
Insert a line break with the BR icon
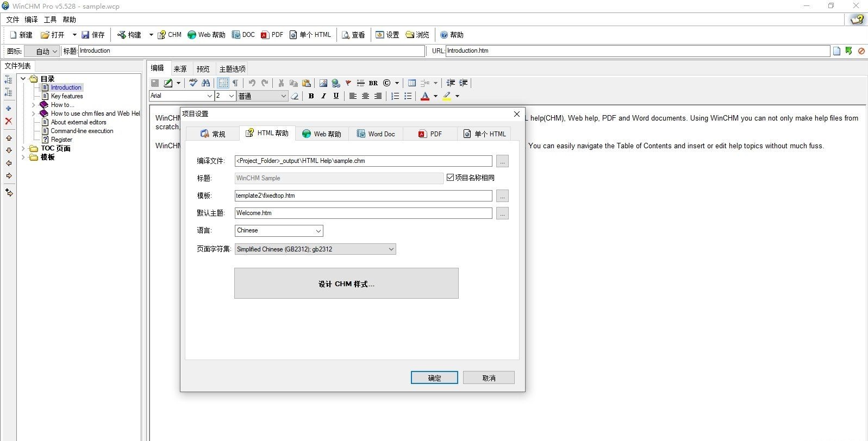coord(373,83)
